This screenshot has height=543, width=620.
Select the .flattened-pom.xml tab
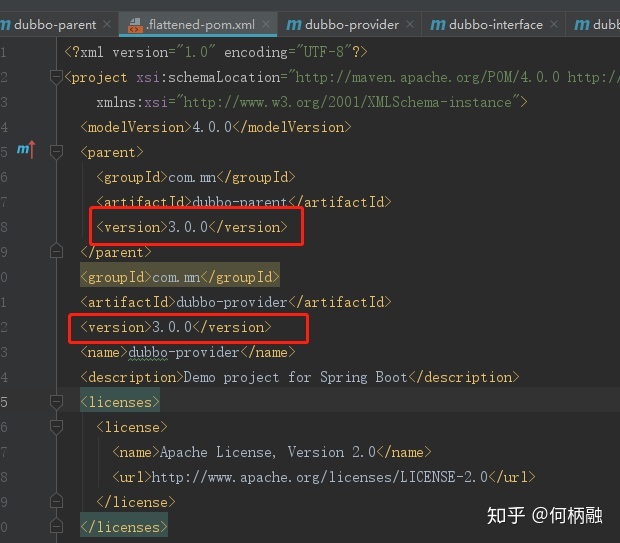click(200, 25)
